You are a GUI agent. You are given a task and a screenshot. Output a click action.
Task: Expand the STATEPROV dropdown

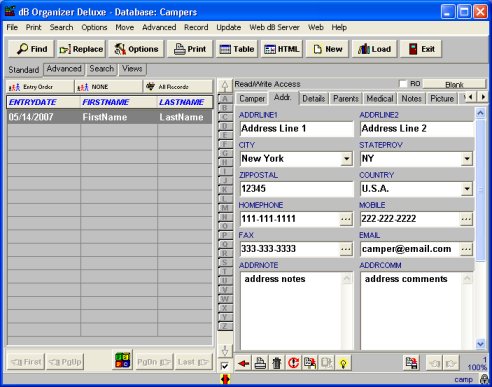467,159
